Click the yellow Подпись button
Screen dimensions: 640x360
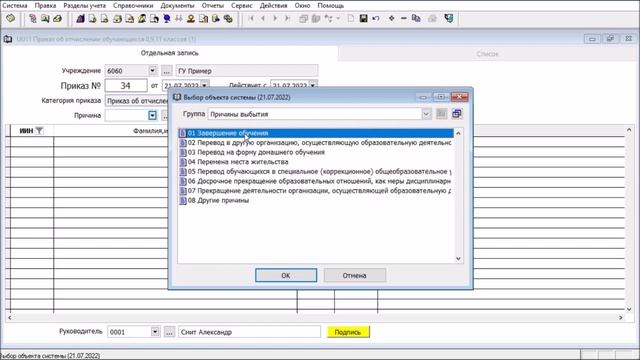coord(348,332)
